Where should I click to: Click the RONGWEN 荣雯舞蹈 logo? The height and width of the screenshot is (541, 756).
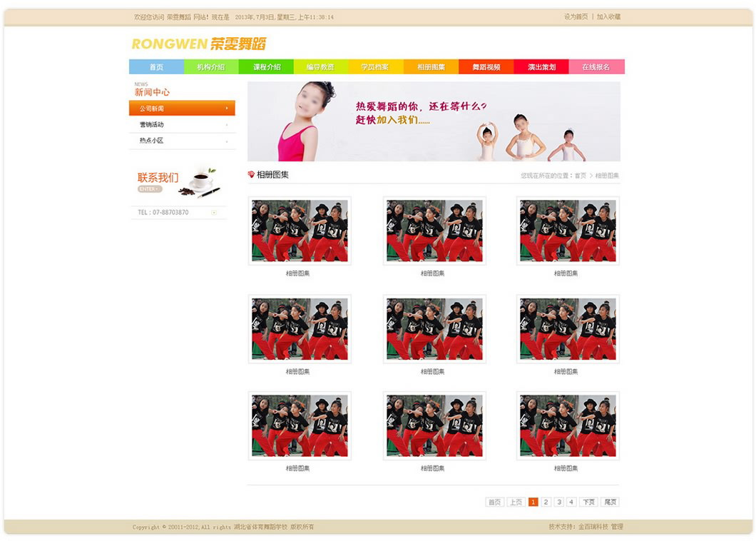point(199,44)
